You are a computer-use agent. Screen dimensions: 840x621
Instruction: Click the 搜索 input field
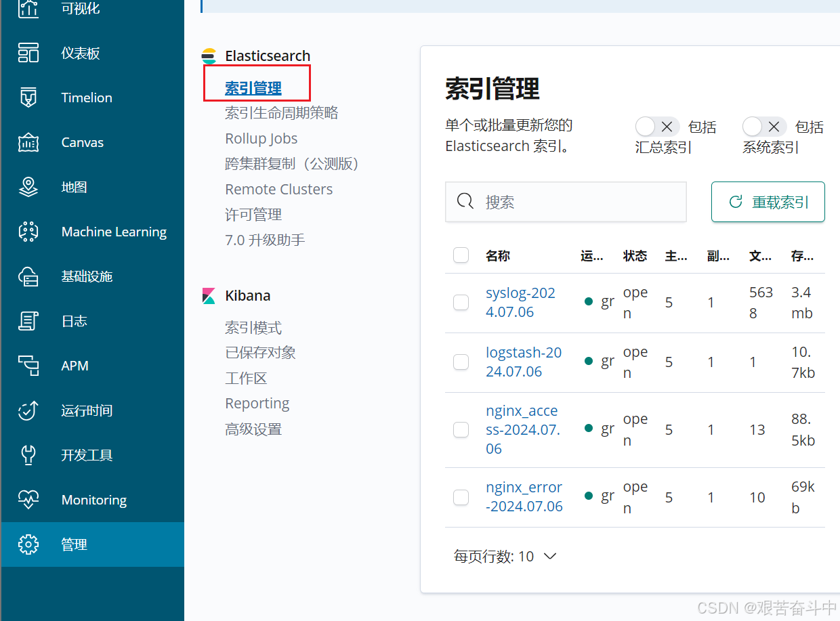point(566,202)
